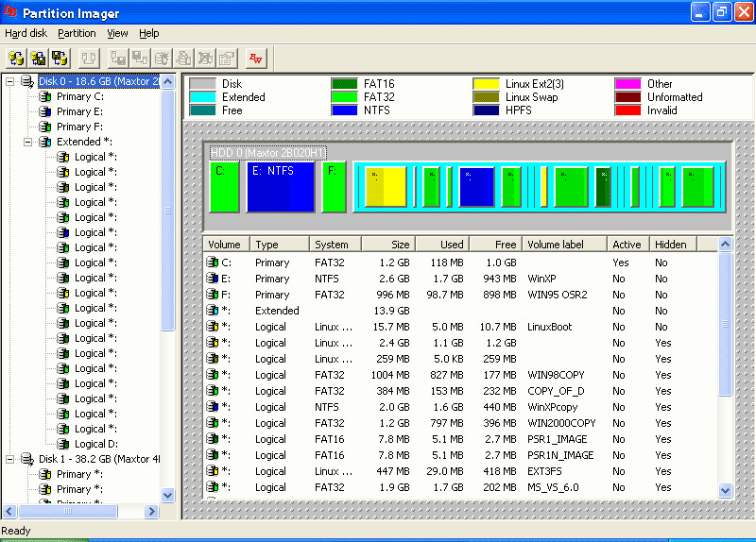756x542 pixels.
Task: Select 'Logical D:' in the tree
Action: (x=96, y=444)
